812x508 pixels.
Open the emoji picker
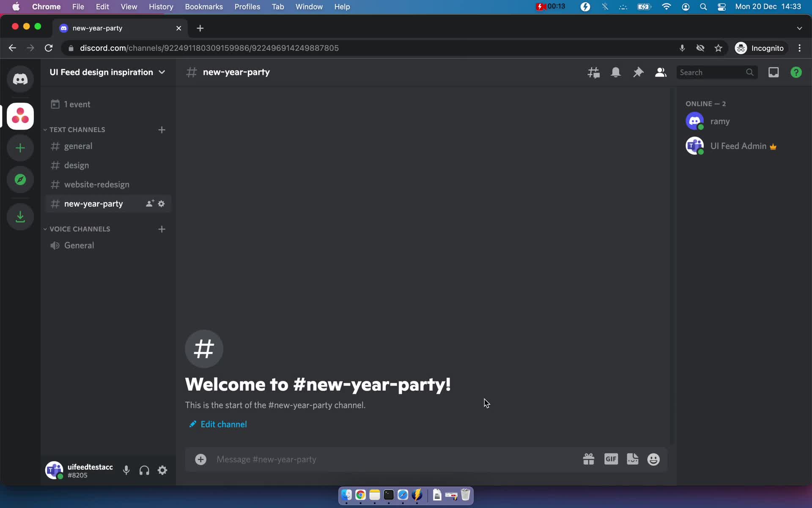point(653,459)
